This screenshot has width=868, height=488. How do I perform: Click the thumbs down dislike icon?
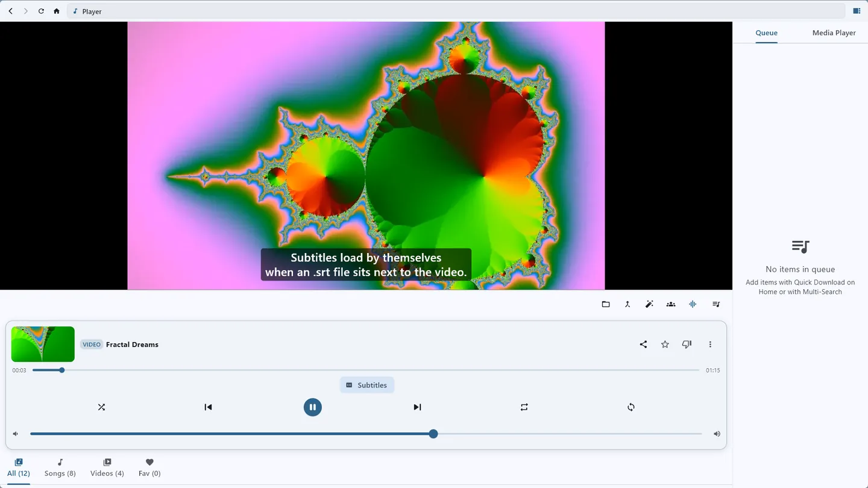click(x=687, y=345)
